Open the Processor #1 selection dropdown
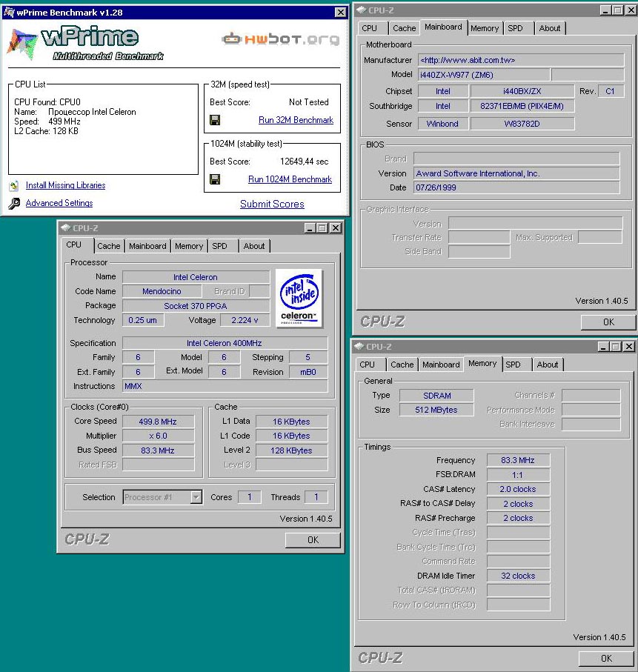Screen dimensions: 638x672 pyautogui.click(x=196, y=497)
